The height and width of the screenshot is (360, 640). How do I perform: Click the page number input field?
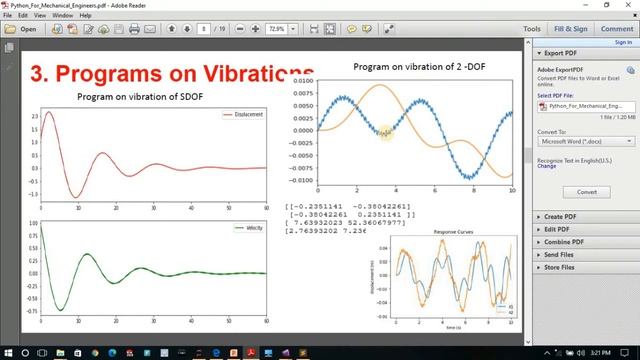click(203, 29)
